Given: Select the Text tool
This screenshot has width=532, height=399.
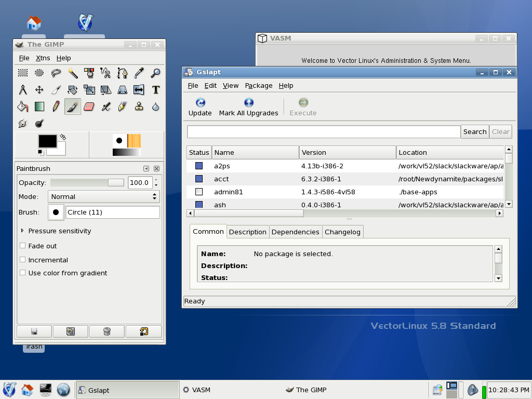Looking at the screenshot, I should point(156,90).
